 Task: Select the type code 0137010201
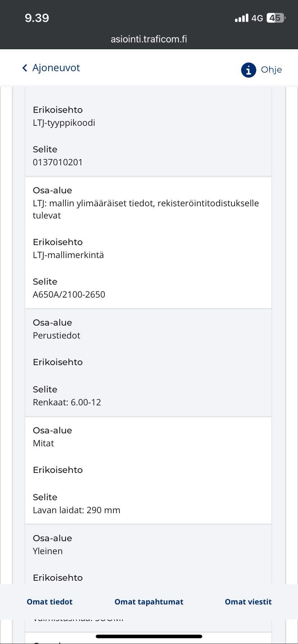click(x=58, y=162)
